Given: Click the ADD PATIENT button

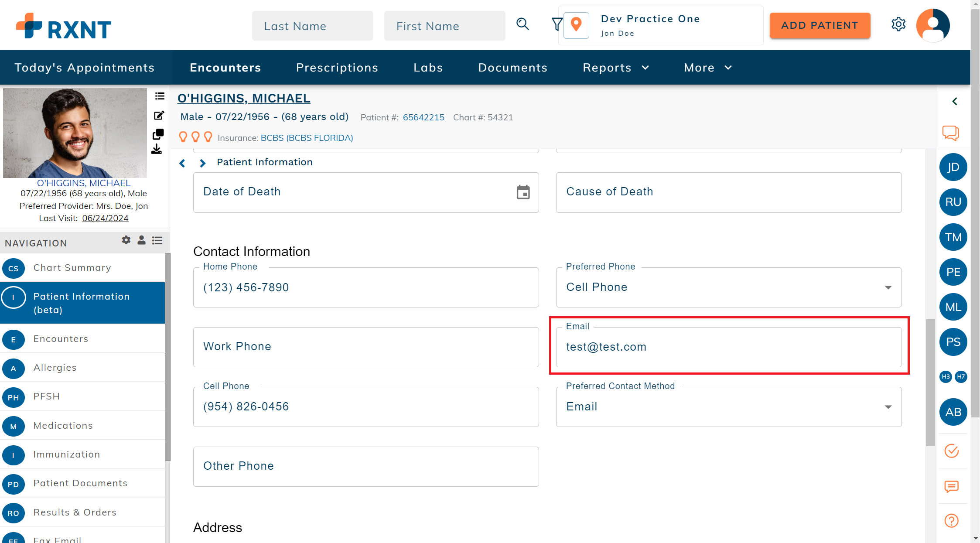Looking at the screenshot, I should (x=820, y=25).
